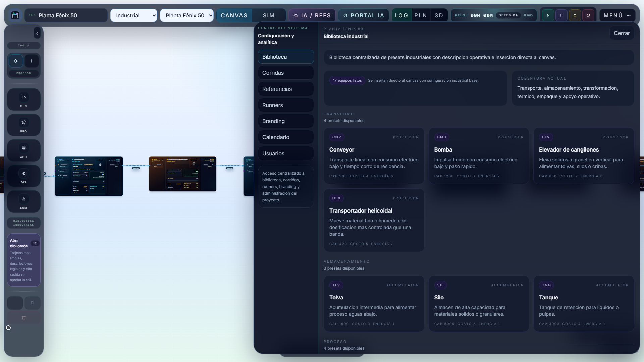The width and height of the screenshot is (644, 362).
Task: Open the Industrial dropdown
Action: (x=134, y=15)
